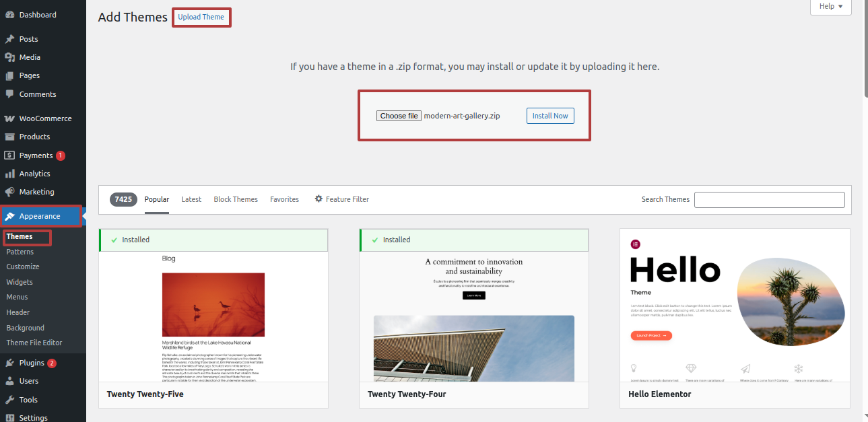868x422 pixels.
Task: Click the Install Now button
Action: [550, 116]
